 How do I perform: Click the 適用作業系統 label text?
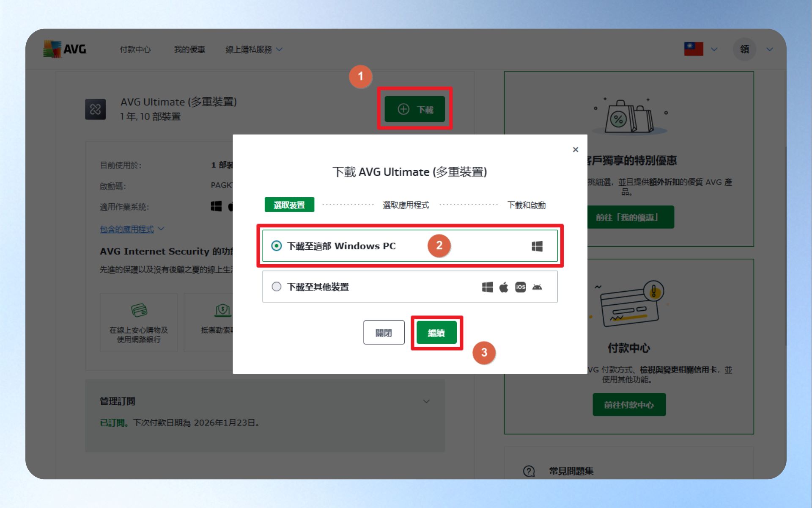click(x=124, y=207)
